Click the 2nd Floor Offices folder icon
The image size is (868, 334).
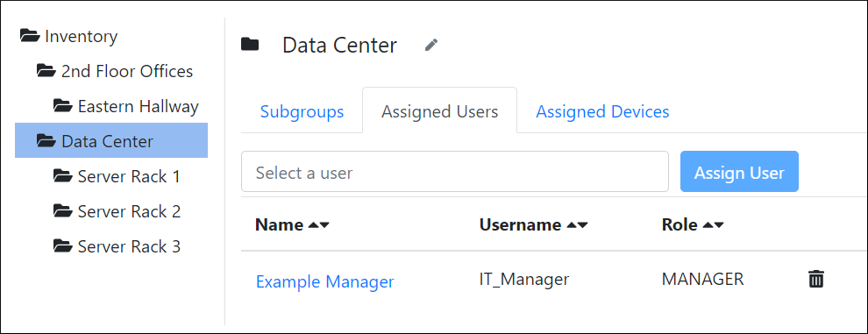coord(46,71)
